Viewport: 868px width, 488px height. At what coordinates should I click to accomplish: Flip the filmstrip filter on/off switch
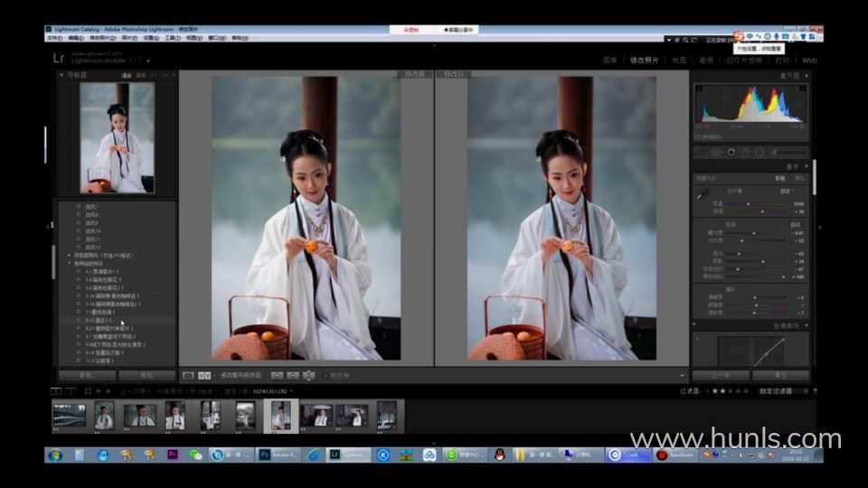click(815, 391)
